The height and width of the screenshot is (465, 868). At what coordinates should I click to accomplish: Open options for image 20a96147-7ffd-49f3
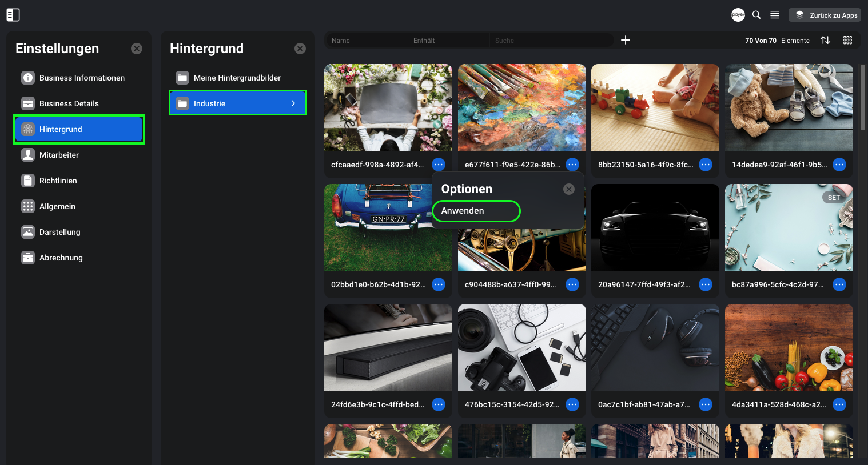706,284
